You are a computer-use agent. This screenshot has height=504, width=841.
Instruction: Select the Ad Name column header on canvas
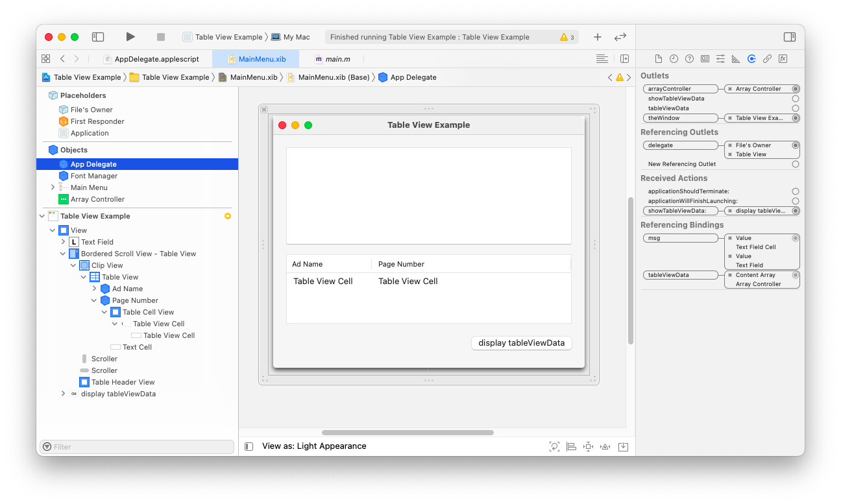pos(329,264)
